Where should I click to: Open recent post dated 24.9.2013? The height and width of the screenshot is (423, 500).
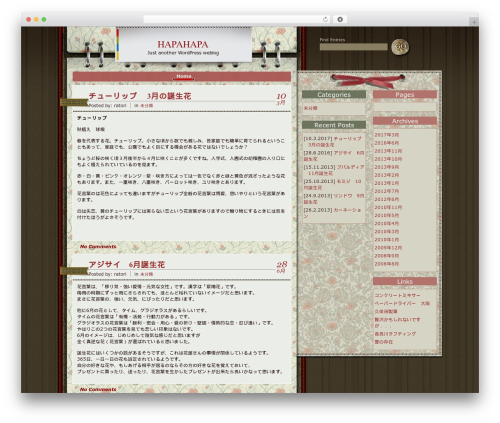point(333,199)
